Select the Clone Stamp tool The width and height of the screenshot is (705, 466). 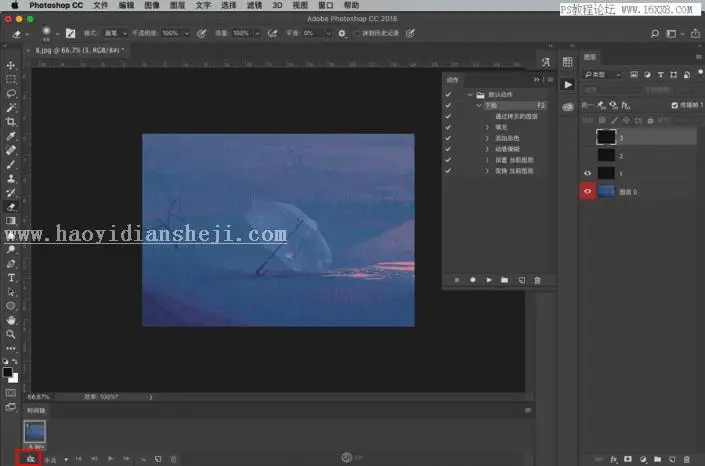pos(11,179)
